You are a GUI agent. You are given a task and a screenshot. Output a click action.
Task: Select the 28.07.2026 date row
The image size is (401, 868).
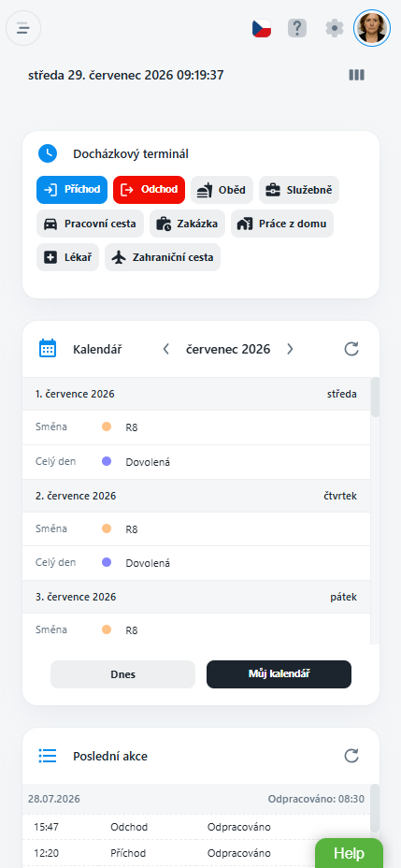196,799
